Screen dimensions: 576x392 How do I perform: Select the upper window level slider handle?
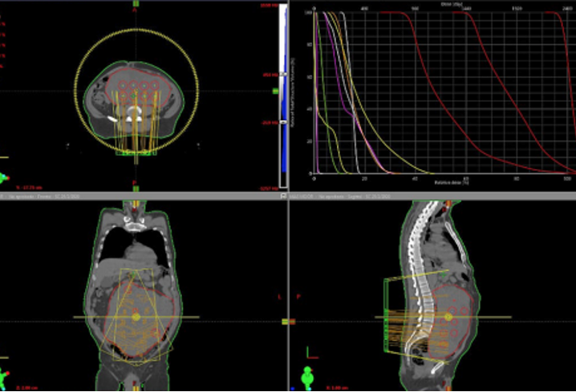(283, 74)
